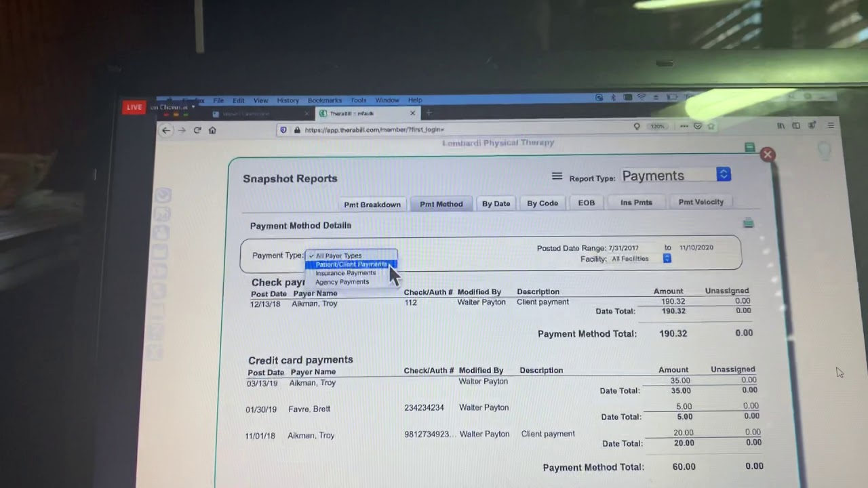Open the Tools menu
Screen dimensions: 868x488
(x=359, y=100)
